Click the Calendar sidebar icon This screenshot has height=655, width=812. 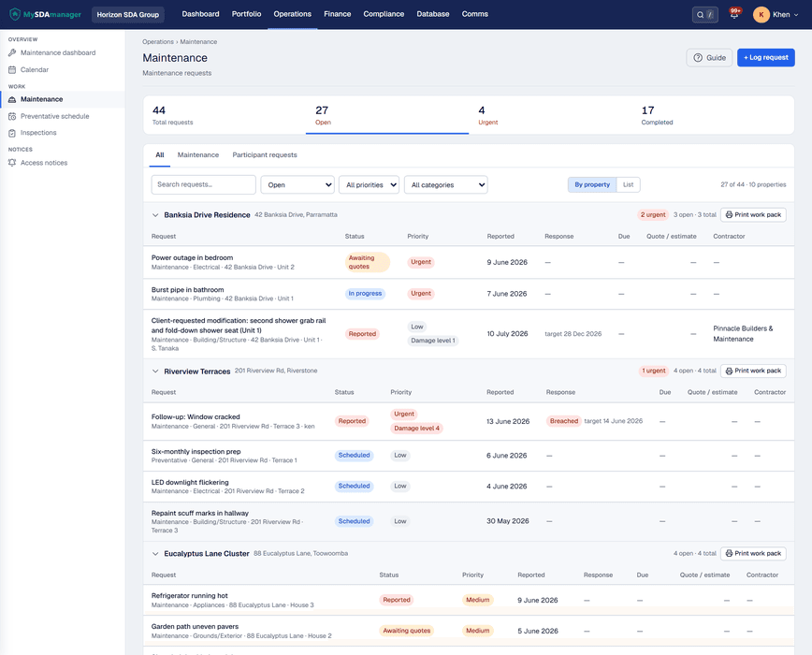(x=12, y=69)
